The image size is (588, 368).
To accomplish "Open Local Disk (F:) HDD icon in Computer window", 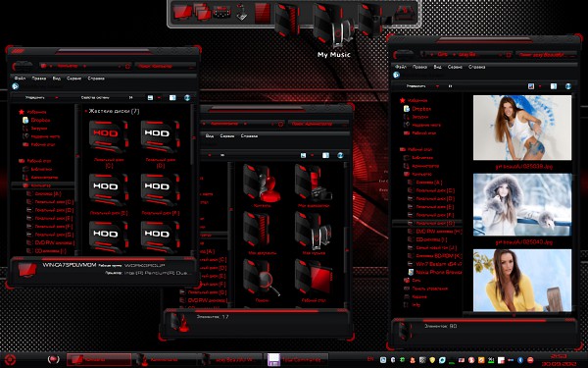I will [160, 190].
